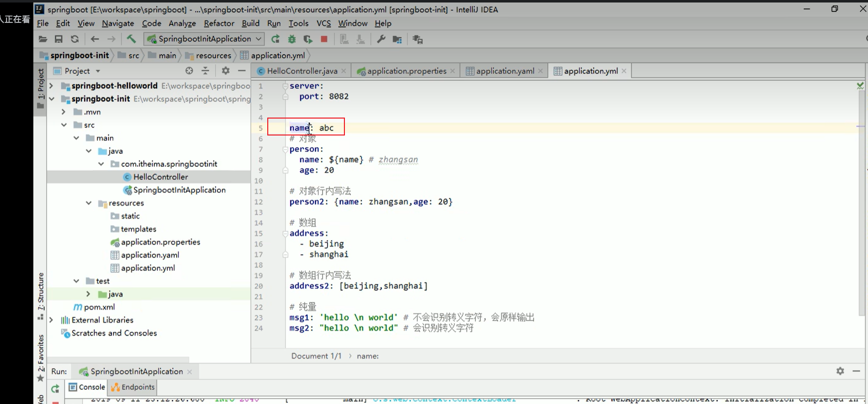This screenshot has width=868, height=404.
Task: Expand the springboot-helloworld module
Action: pyautogui.click(x=51, y=86)
